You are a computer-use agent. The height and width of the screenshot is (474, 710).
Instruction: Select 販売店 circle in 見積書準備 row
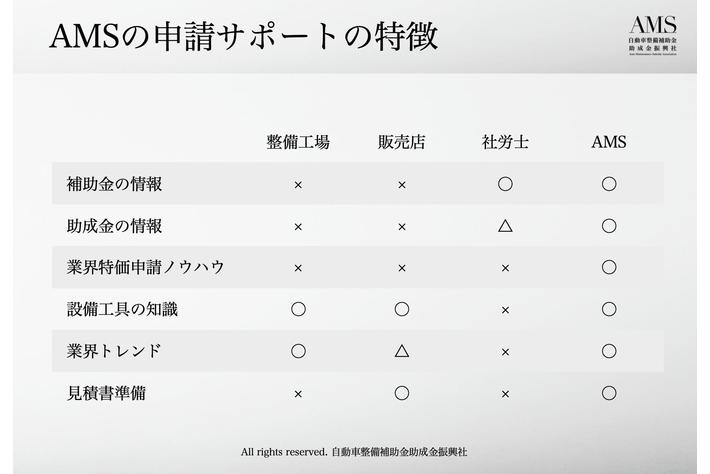tap(401, 393)
